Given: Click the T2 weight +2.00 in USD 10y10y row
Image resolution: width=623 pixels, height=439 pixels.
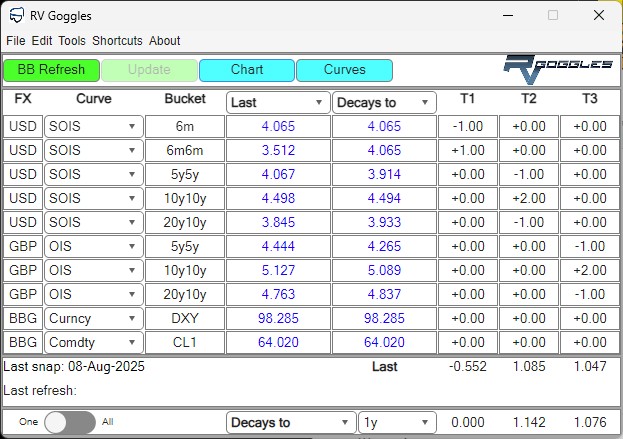Looking at the screenshot, I should pyautogui.click(x=529, y=199).
